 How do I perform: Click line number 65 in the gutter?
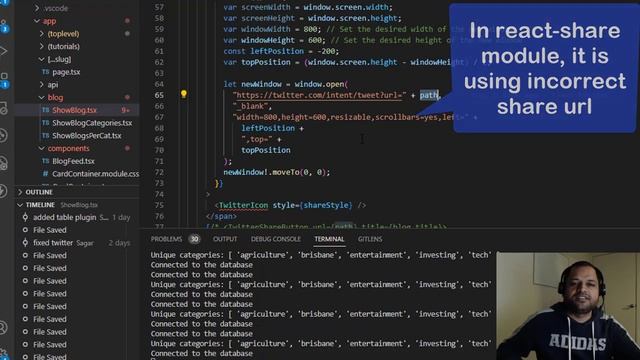coord(159,95)
